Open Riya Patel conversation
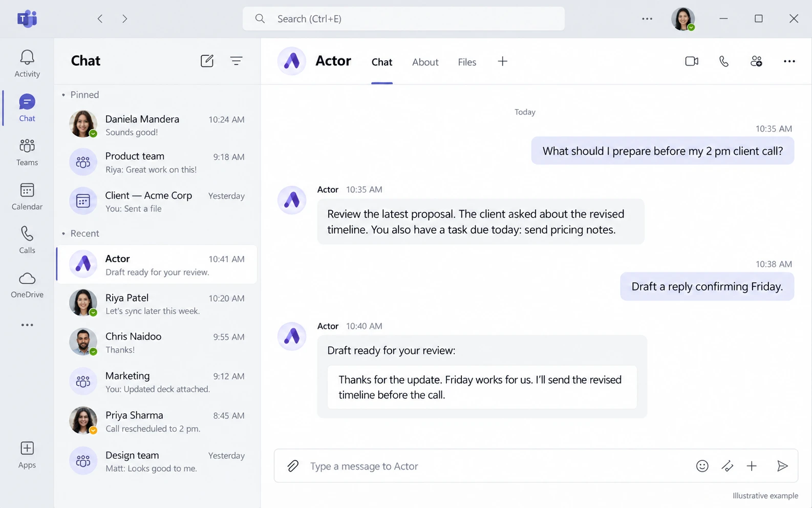812x508 pixels. (157, 304)
